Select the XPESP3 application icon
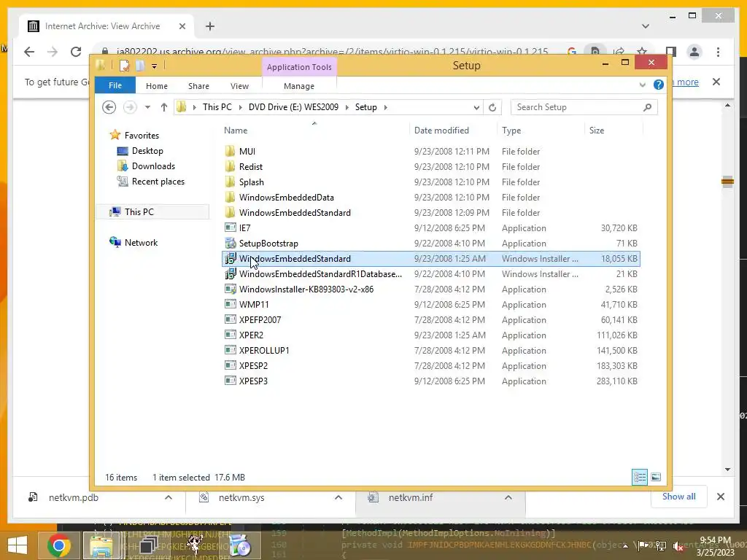Image resolution: width=747 pixels, height=560 pixels. click(x=230, y=381)
